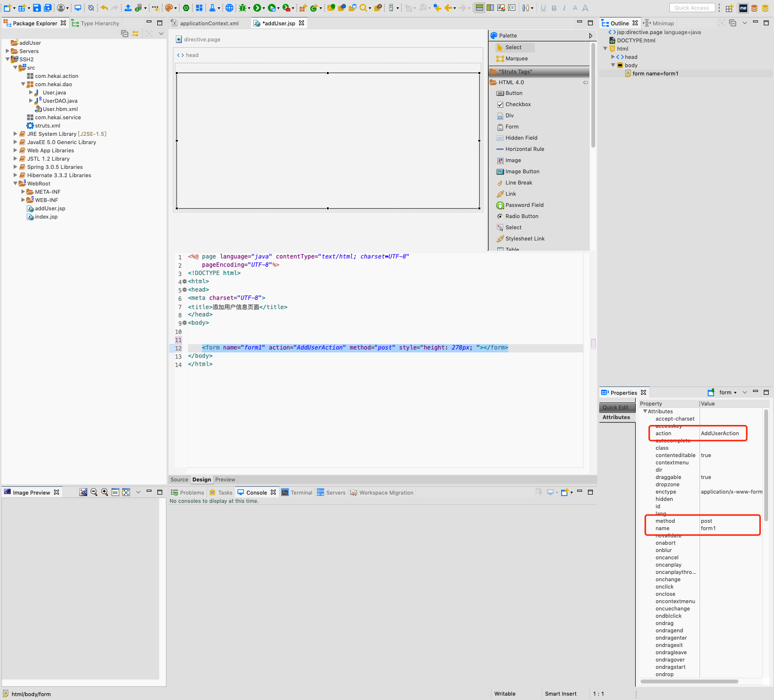Click the Last Edit Location arrow icon
This screenshot has width=774, height=700.
(x=437, y=8)
